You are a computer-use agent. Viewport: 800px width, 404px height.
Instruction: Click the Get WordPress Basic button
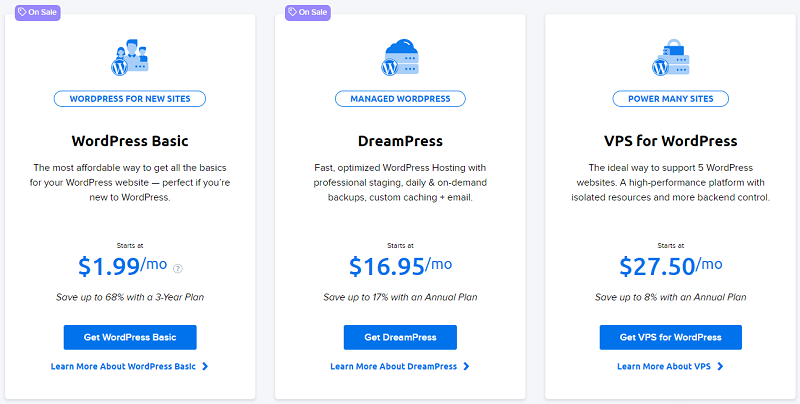[x=130, y=337]
